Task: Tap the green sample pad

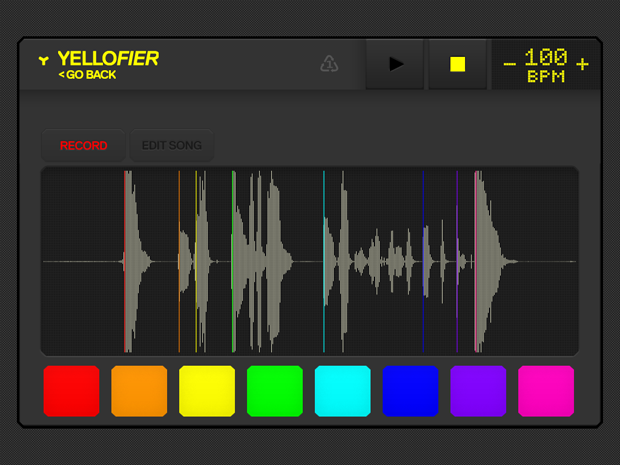Action: [275, 391]
